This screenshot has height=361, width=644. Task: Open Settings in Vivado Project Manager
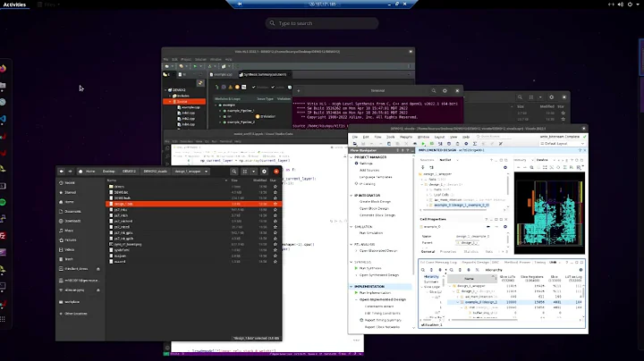(366, 164)
